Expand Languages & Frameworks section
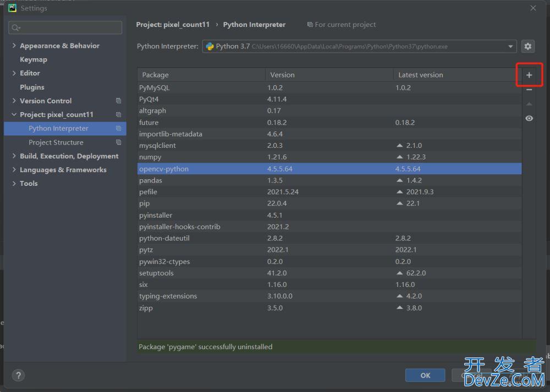The width and height of the screenshot is (550, 392). [14, 170]
